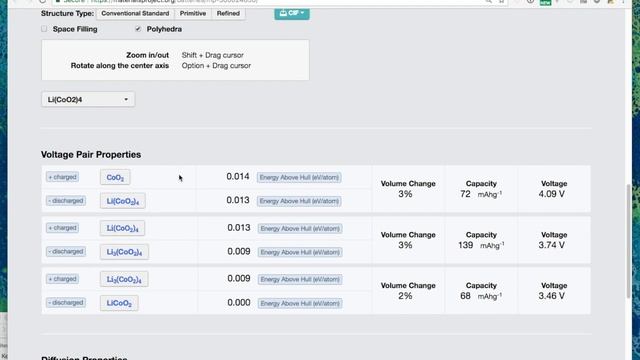Select the 2% volume change value
This screenshot has height=360, width=640.
[405, 296]
